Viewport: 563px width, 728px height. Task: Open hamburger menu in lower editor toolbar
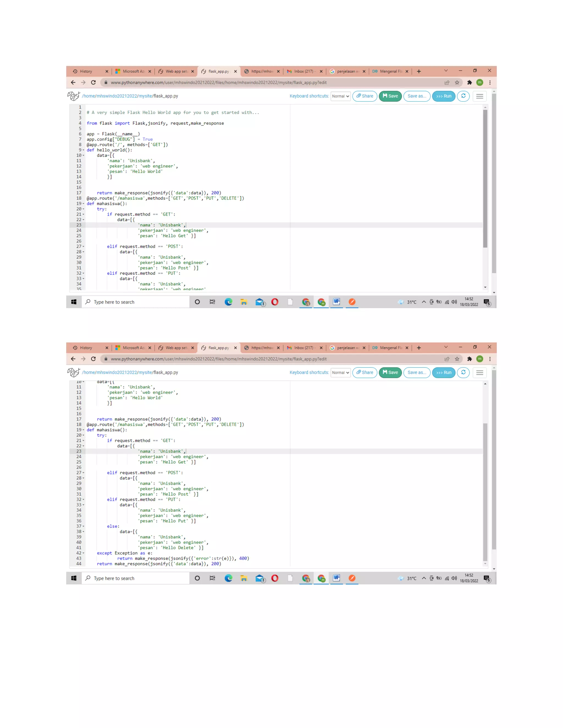[x=480, y=372]
